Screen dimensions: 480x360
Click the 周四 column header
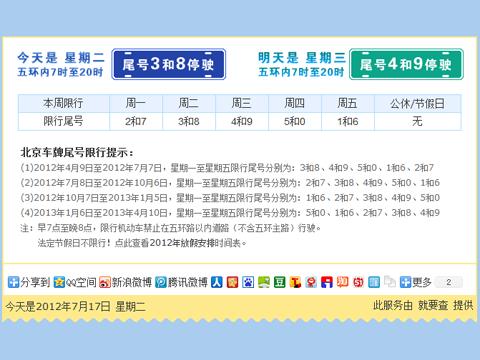coord(295,103)
